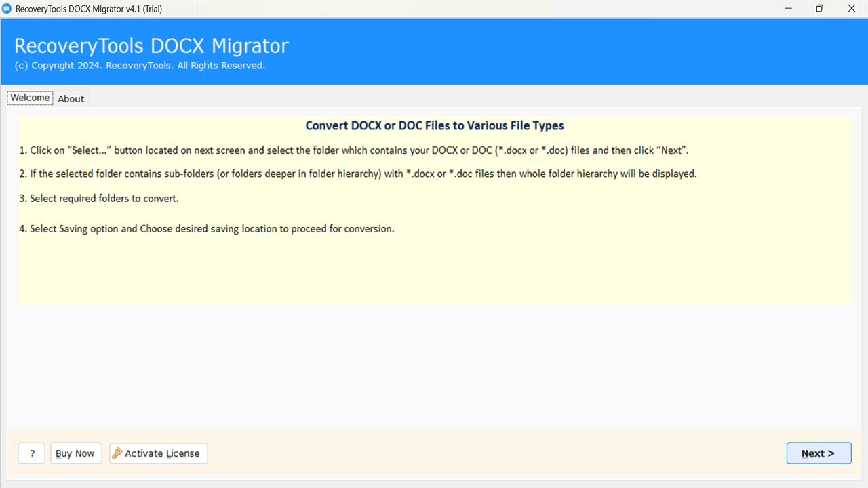Click the app icon in title bar
The height and width of the screenshot is (488, 868).
(7, 9)
